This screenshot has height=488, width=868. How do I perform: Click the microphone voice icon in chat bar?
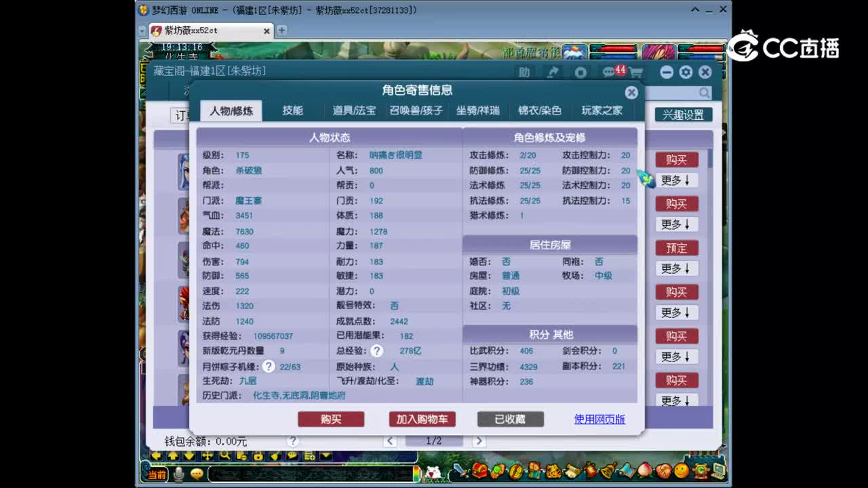pyautogui.click(x=179, y=474)
